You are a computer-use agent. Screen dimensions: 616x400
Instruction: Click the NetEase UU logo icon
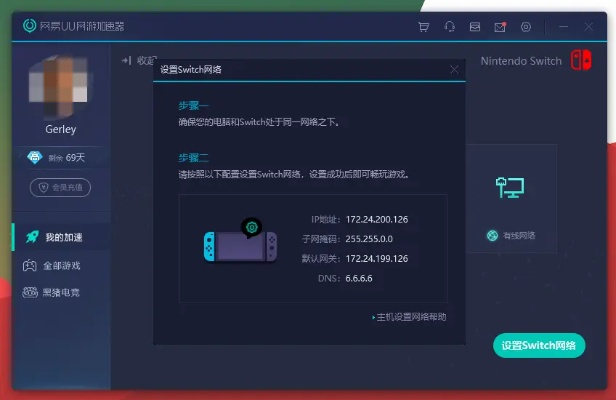(x=29, y=25)
